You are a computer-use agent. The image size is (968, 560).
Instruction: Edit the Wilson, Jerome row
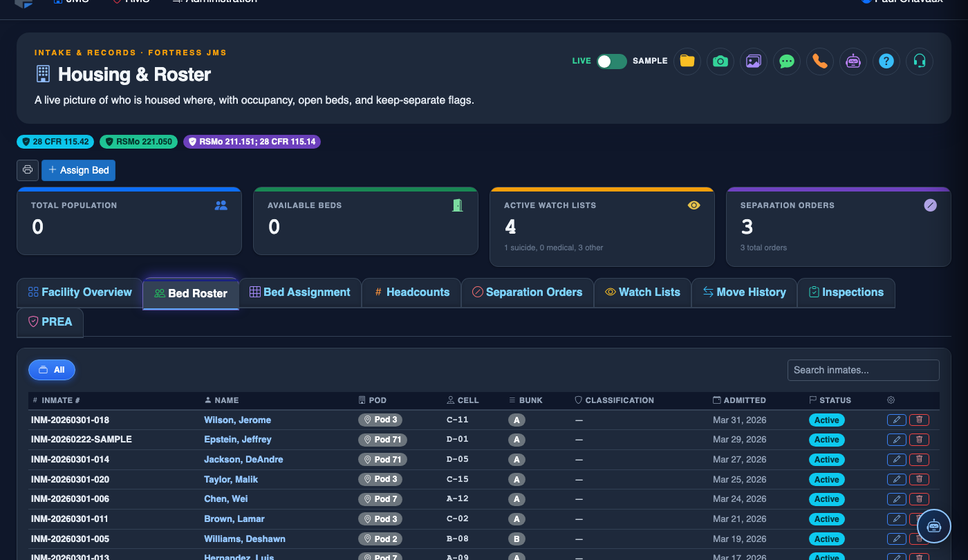tap(896, 420)
